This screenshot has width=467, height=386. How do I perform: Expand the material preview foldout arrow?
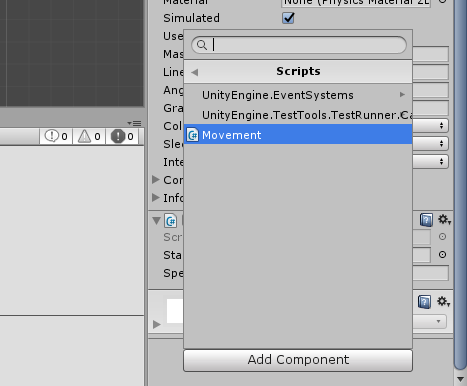click(156, 324)
